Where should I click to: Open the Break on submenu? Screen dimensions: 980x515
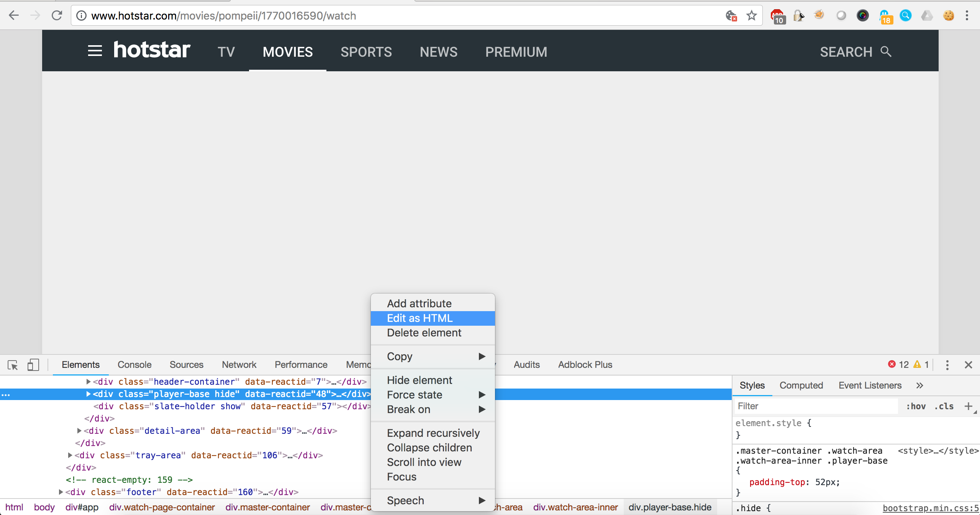pos(433,409)
